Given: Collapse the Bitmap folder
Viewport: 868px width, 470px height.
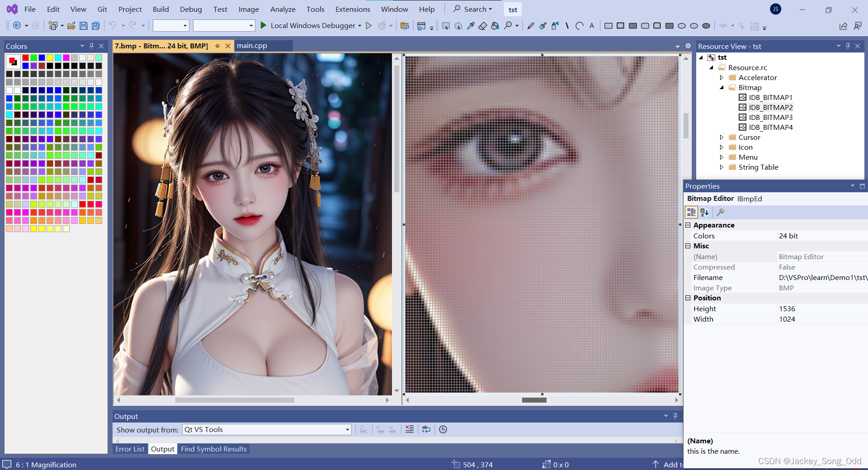Looking at the screenshot, I should pyautogui.click(x=722, y=87).
